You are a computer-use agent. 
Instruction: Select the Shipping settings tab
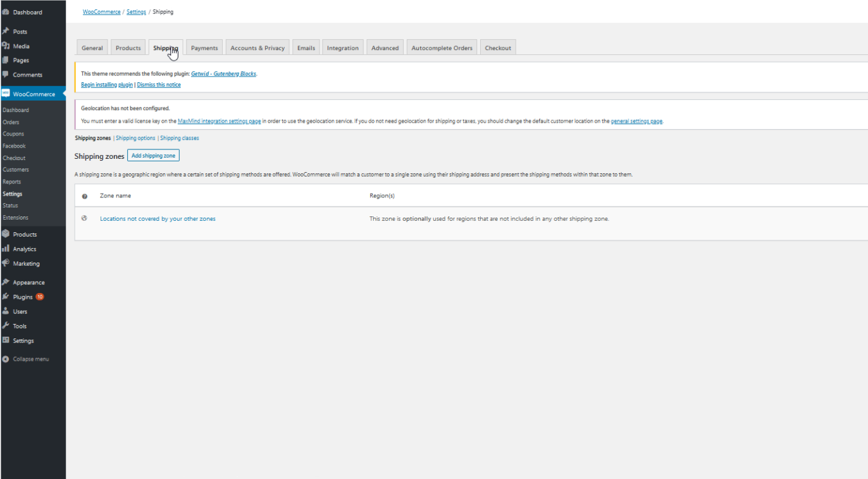(x=166, y=48)
